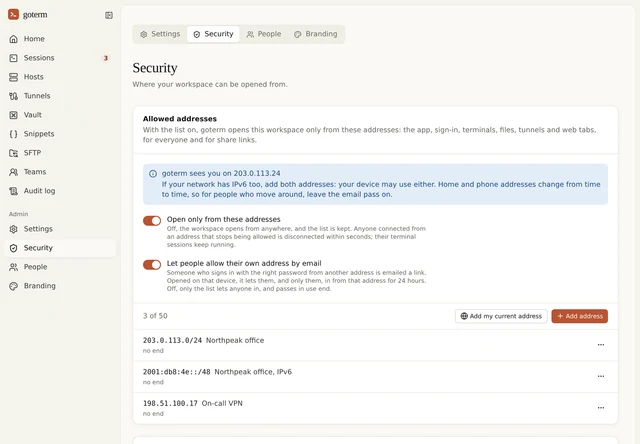Switch to the Settings tab

pyautogui.click(x=160, y=34)
